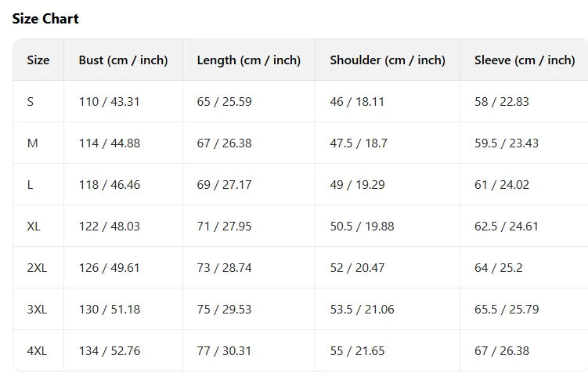
Task: Click length value 75 / 29.53
Action: [x=224, y=310]
